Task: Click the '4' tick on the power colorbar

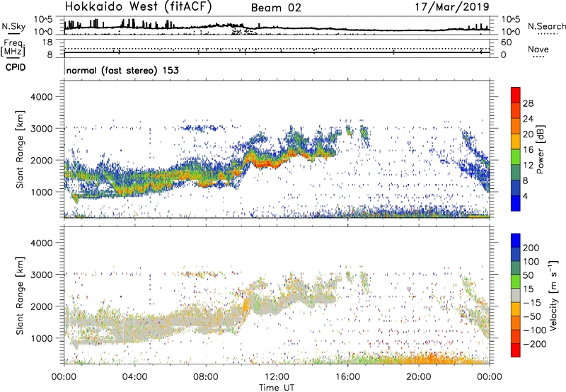Action: click(x=526, y=196)
